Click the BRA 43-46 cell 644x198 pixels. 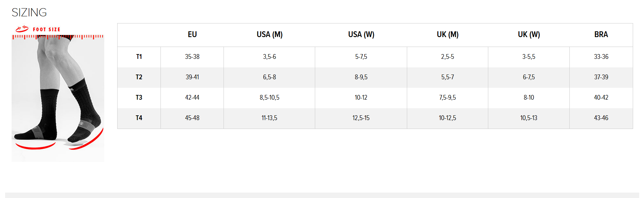[x=601, y=118]
